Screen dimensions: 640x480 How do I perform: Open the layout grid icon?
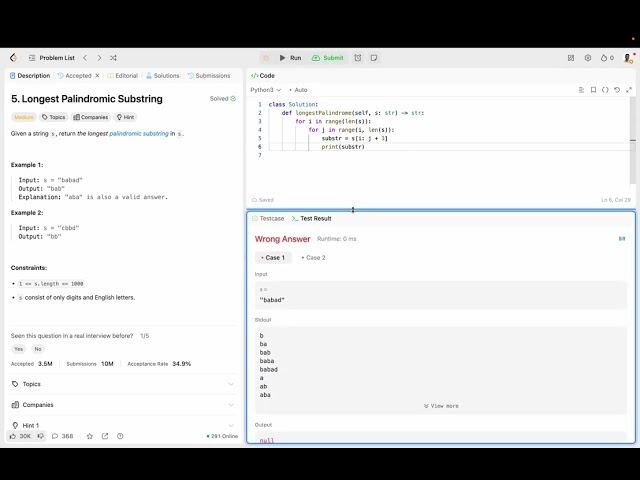pos(571,58)
